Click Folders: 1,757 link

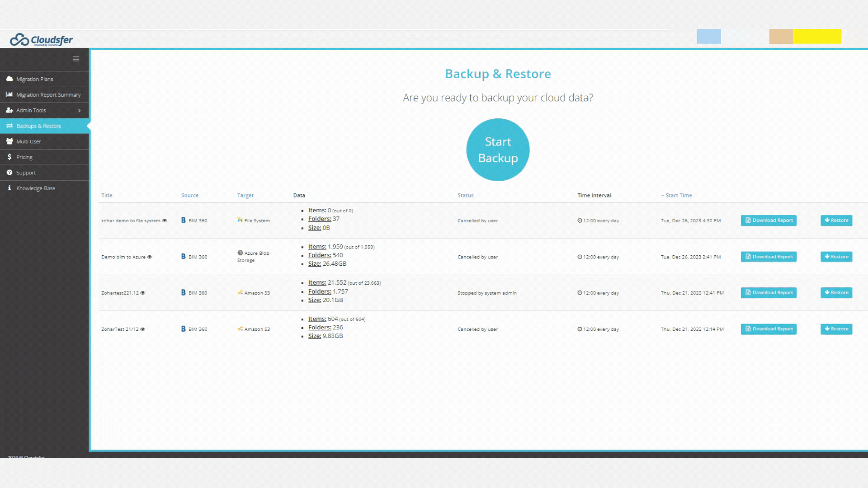(328, 291)
